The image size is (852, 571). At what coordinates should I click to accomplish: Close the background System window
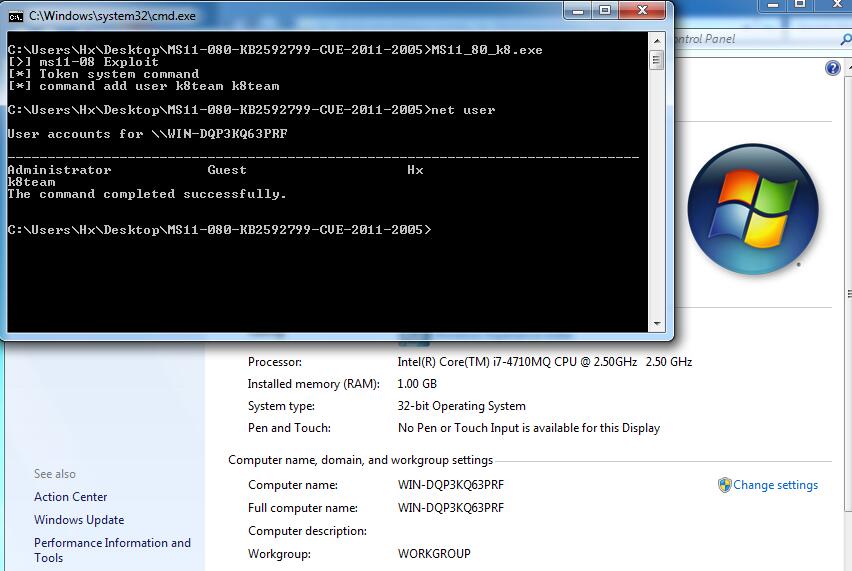(x=835, y=5)
